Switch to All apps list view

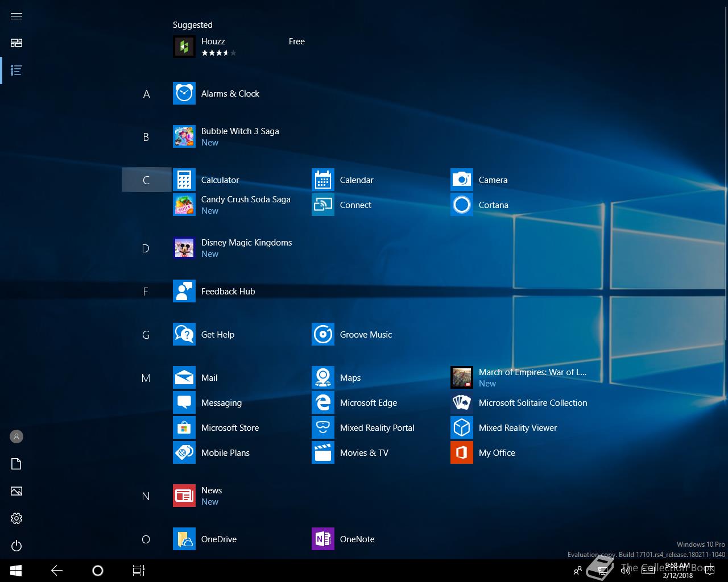(16, 70)
